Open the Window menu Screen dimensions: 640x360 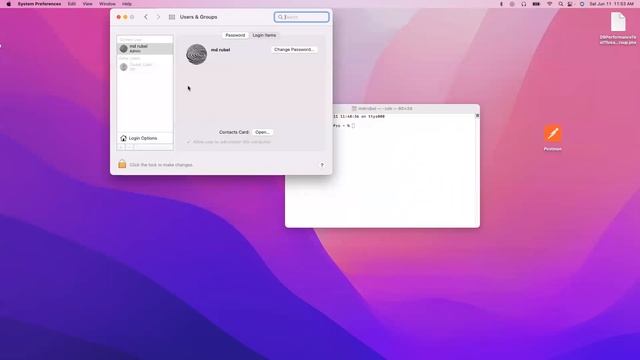tap(107, 4)
